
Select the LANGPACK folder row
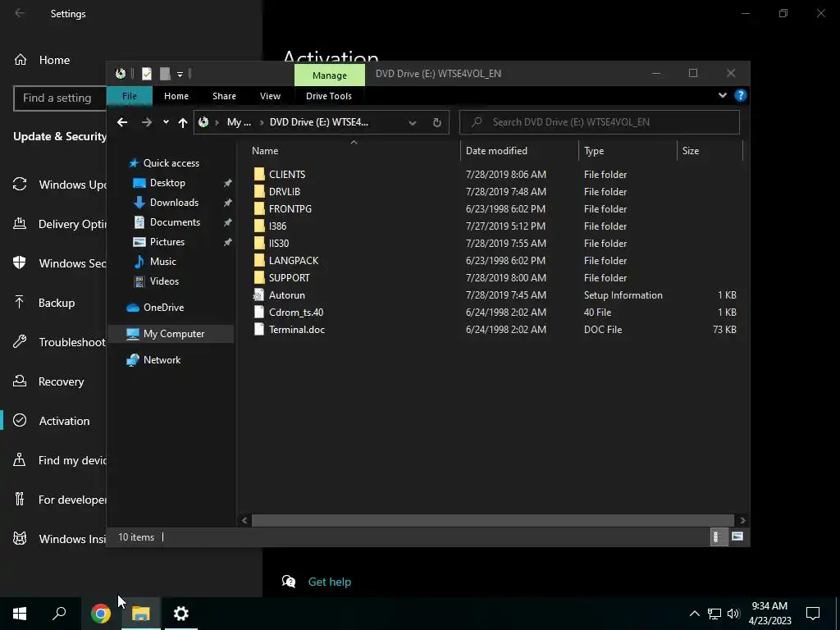[493, 260]
